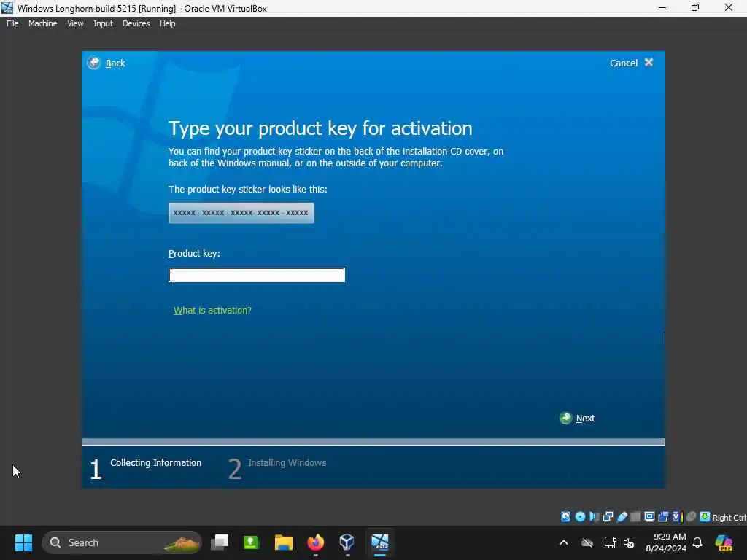Click the Product key: label
The width and height of the screenshot is (747, 560).
194,253
